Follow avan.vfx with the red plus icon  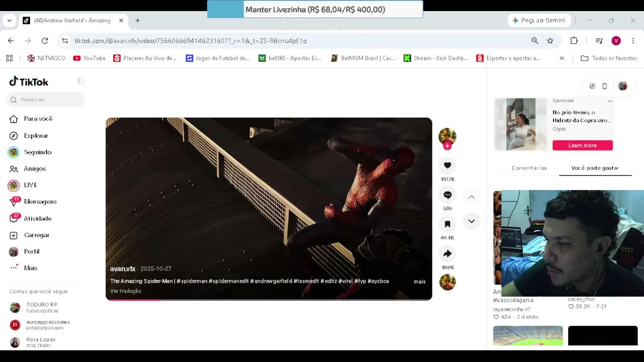click(447, 146)
